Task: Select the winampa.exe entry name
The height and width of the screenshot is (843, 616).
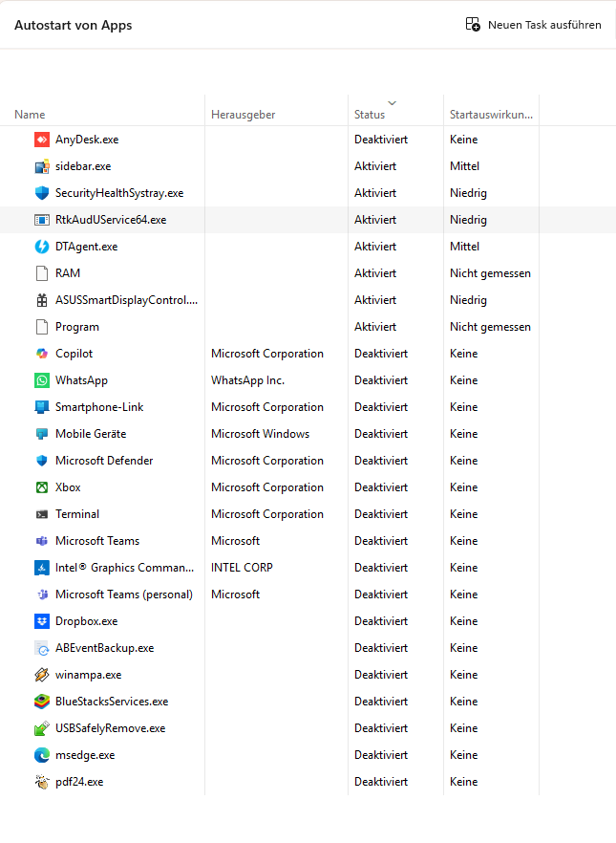Action: point(89,675)
